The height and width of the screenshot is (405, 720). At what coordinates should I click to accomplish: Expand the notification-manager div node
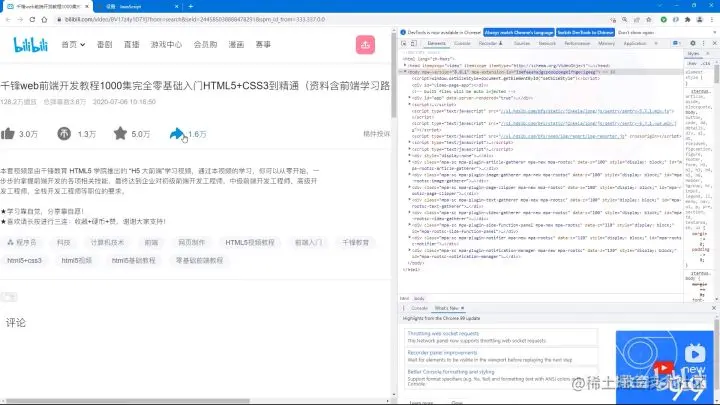[409, 250]
